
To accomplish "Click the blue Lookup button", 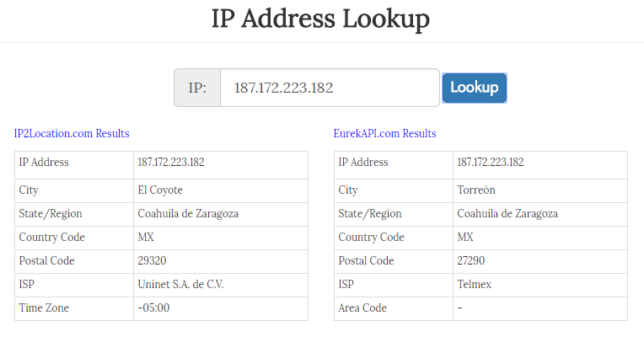I will pyautogui.click(x=475, y=88).
